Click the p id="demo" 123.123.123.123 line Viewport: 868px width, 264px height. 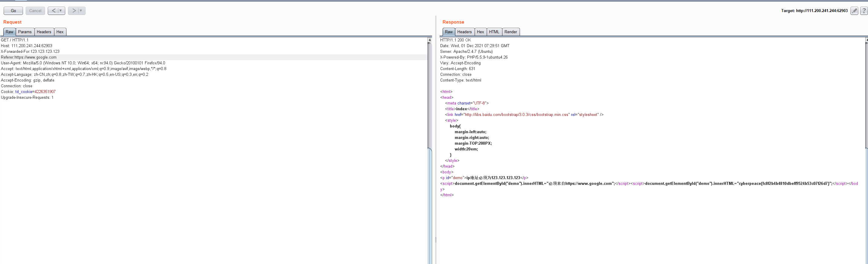pyautogui.click(x=484, y=178)
